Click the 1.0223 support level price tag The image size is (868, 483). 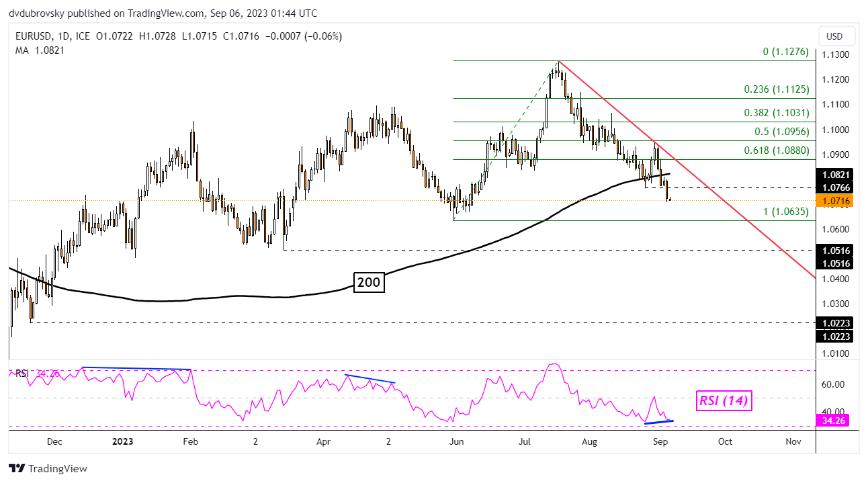[x=836, y=322]
